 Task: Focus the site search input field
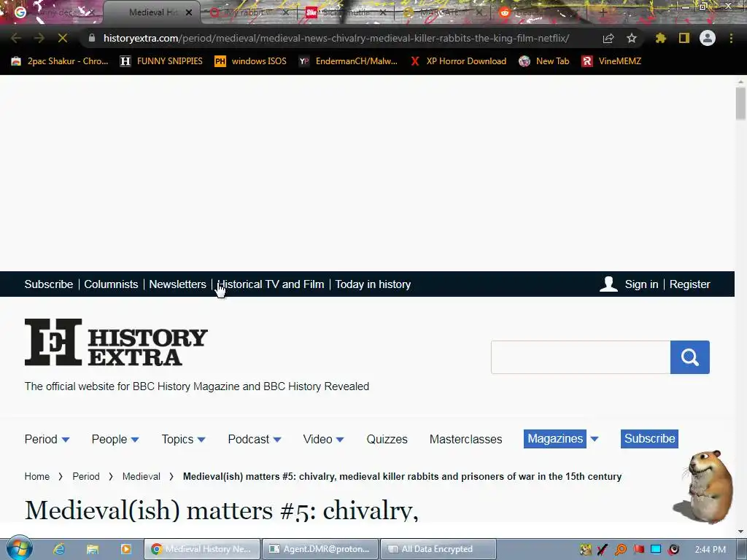580,357
